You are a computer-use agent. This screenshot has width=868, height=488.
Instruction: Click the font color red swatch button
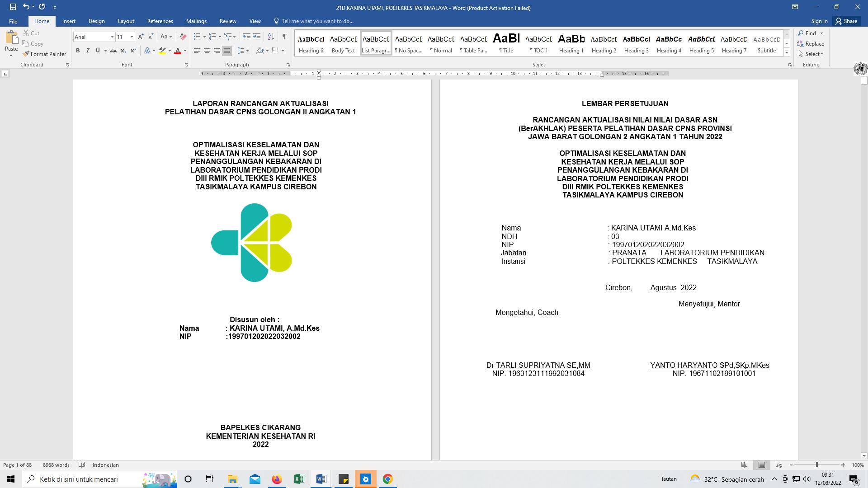point(178,51)
